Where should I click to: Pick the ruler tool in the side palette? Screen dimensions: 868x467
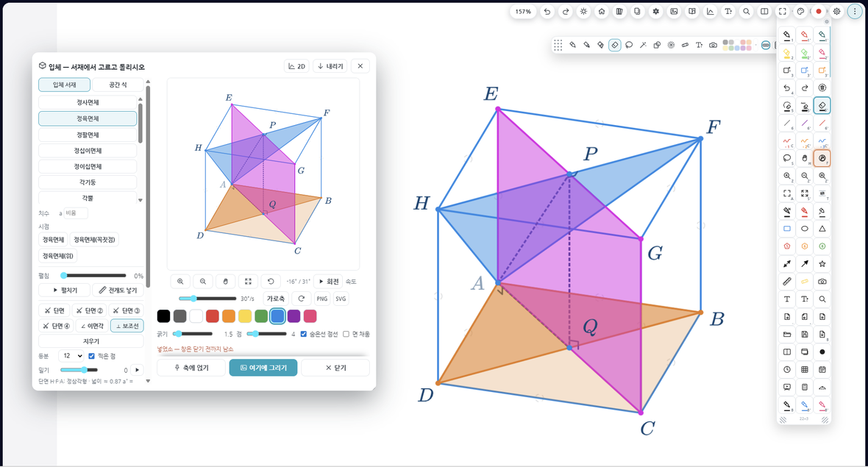click(786, 282)
